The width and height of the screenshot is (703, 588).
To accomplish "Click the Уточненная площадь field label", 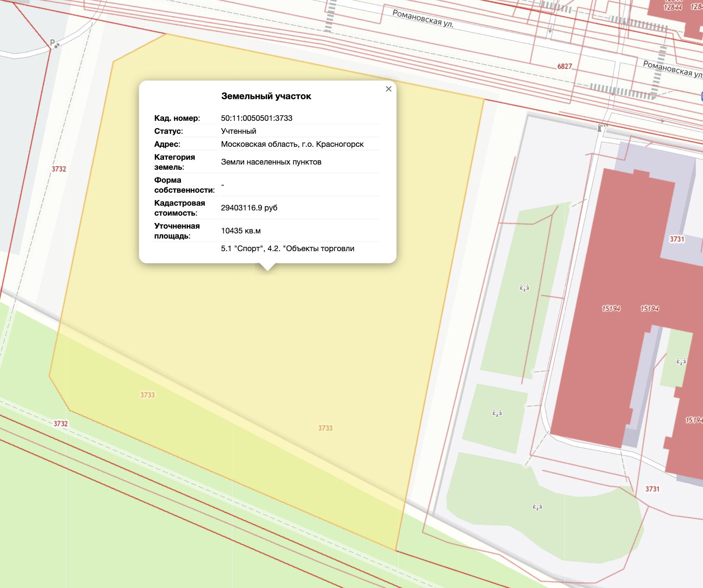I will pyautogui.click(x=177, y=231).
